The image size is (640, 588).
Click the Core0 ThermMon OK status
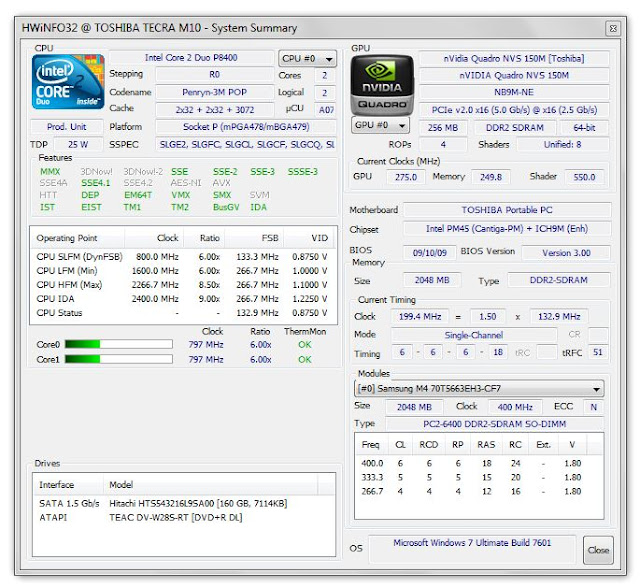[305, 345]
